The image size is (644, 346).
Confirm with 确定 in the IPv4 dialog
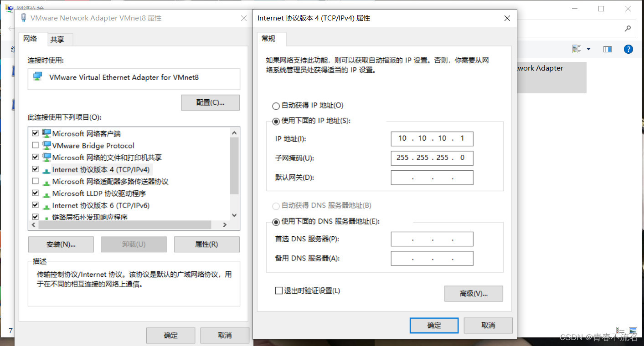tap(434, 326)
